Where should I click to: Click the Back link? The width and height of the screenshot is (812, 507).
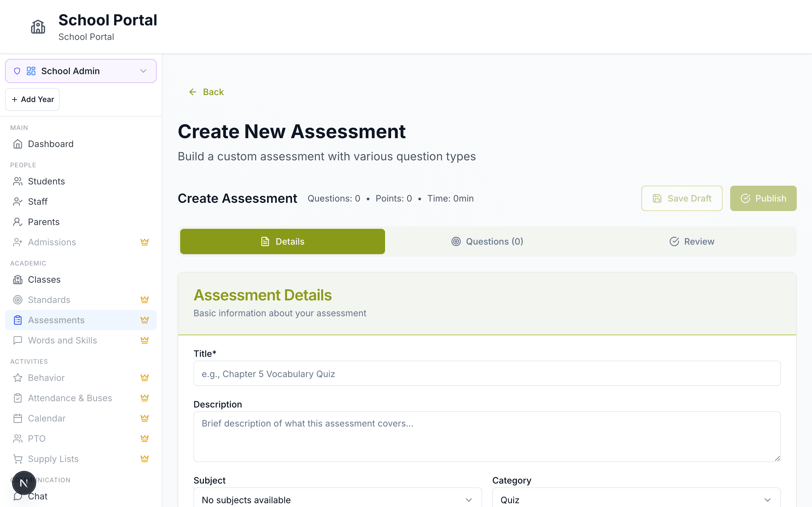[206, 92]
